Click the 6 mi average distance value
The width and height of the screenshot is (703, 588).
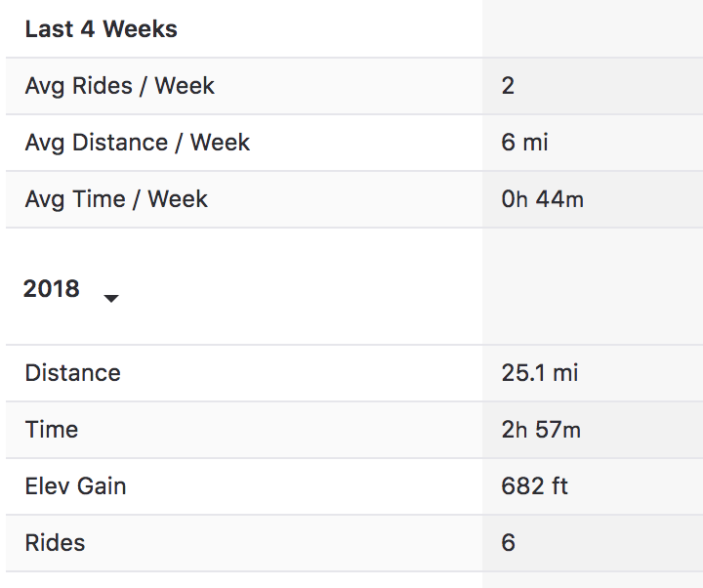coord(524,143)
